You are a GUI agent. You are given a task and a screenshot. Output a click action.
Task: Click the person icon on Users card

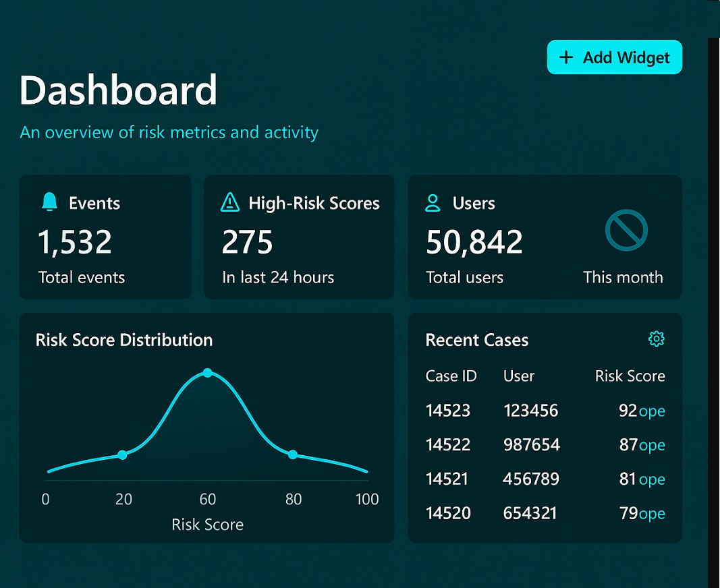(433, 202)
